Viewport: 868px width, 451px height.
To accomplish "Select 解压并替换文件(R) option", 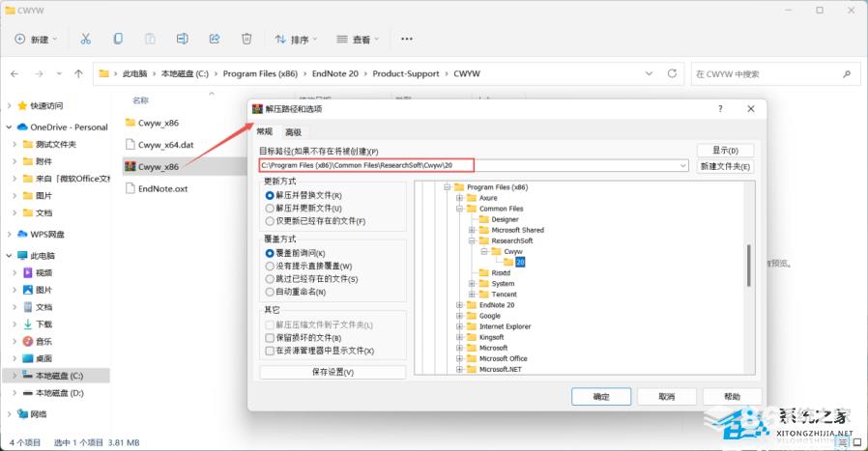I will (304, 195).
